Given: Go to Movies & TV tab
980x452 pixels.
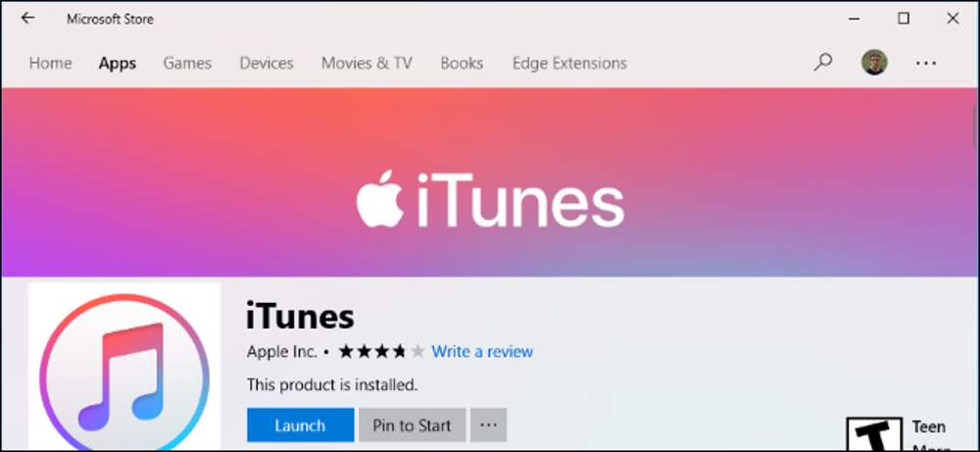Looking at the screenshot, I should 367,63.
